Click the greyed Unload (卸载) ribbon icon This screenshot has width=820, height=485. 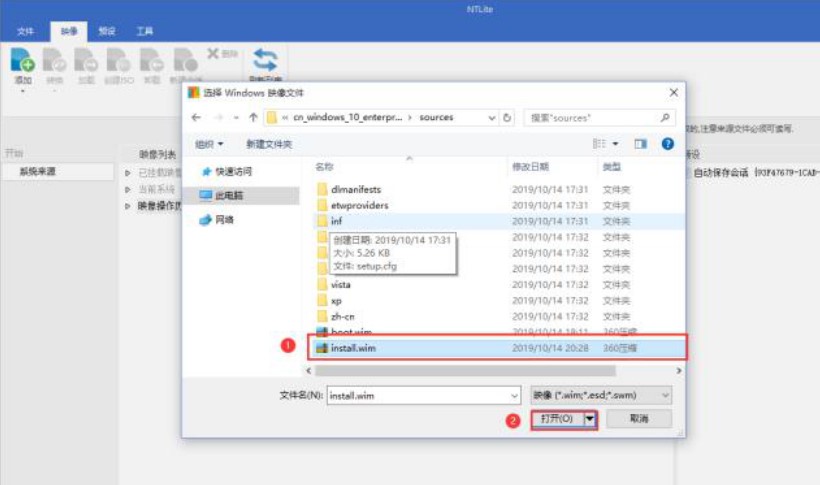[x=152, y=61]
